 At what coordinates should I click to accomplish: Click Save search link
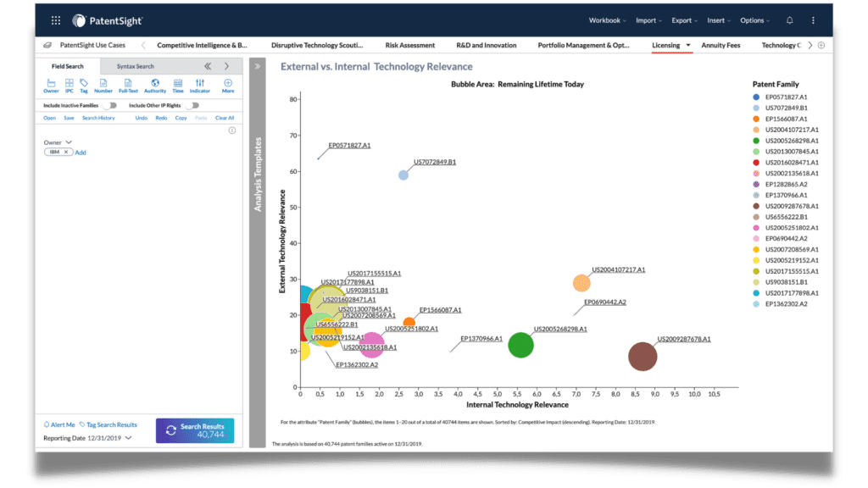tap(69, 118)
